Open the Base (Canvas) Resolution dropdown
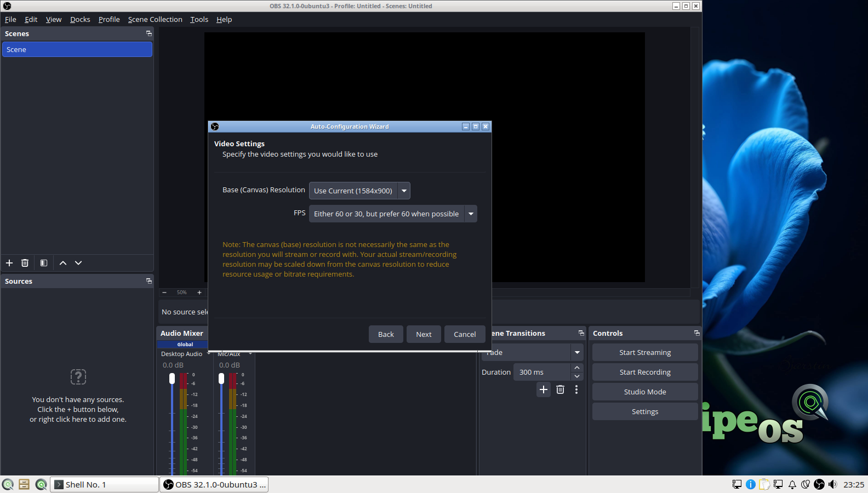 click(359, 191)
